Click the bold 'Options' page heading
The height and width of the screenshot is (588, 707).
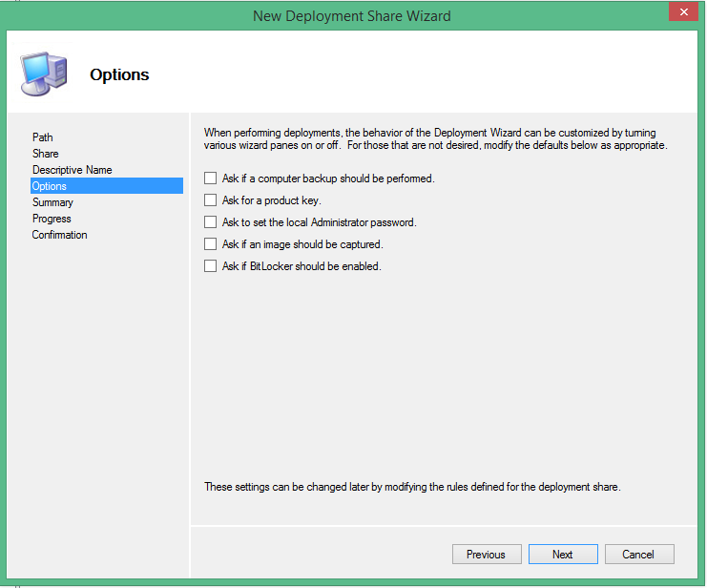point(119,74)
